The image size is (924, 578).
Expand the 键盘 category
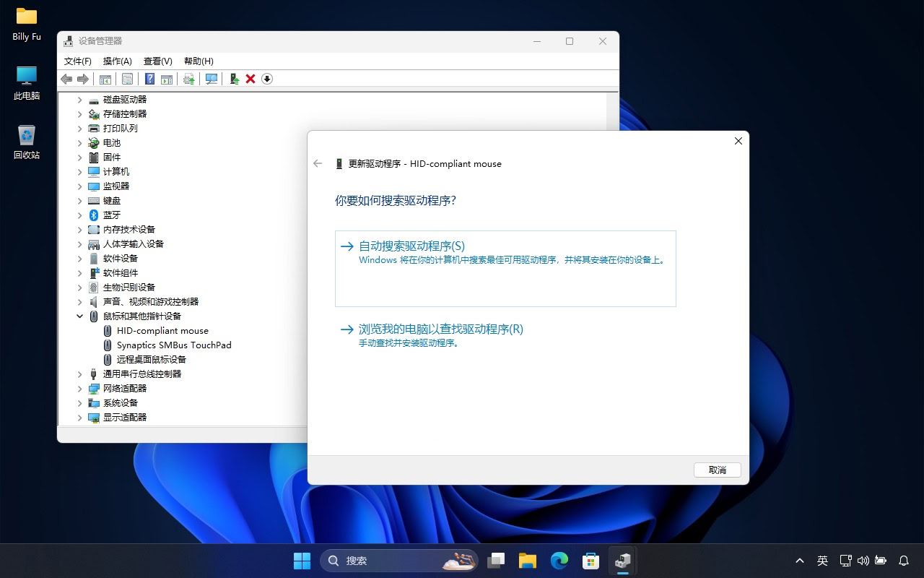click(80, 201)
